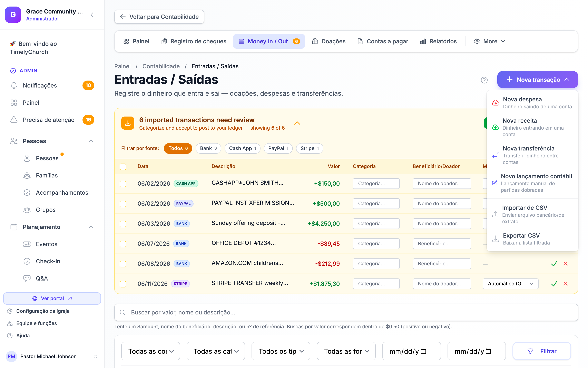588x368 pixels.
Task: Select Nova despesa from the dropdown menu
Action: tap(532, 103)
